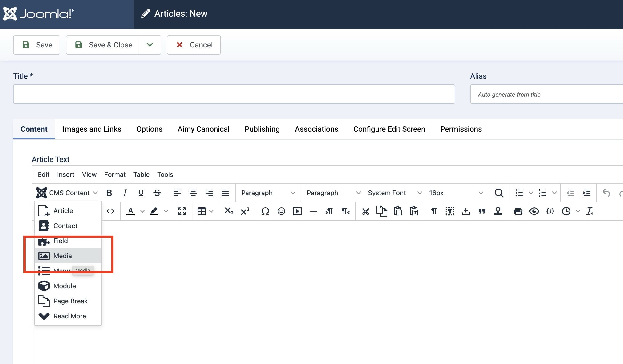The height and width of the screenshot is (364, 623).
Task: Expand the date/time format chevron
Action: (578, 211)
